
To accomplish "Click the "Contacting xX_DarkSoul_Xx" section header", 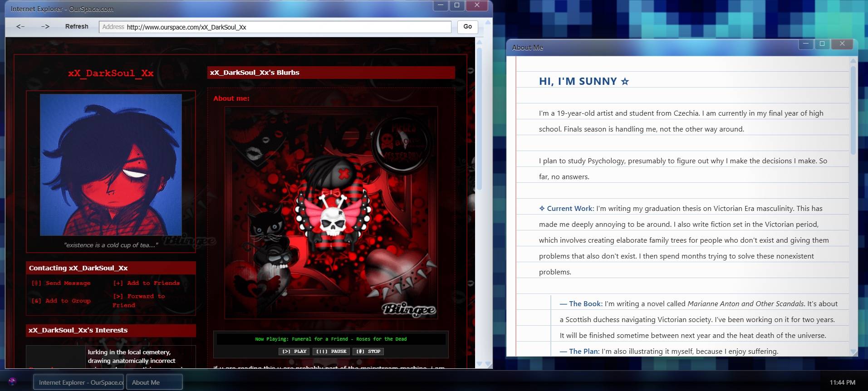I will pyautogui.click(x=111, y=268).
